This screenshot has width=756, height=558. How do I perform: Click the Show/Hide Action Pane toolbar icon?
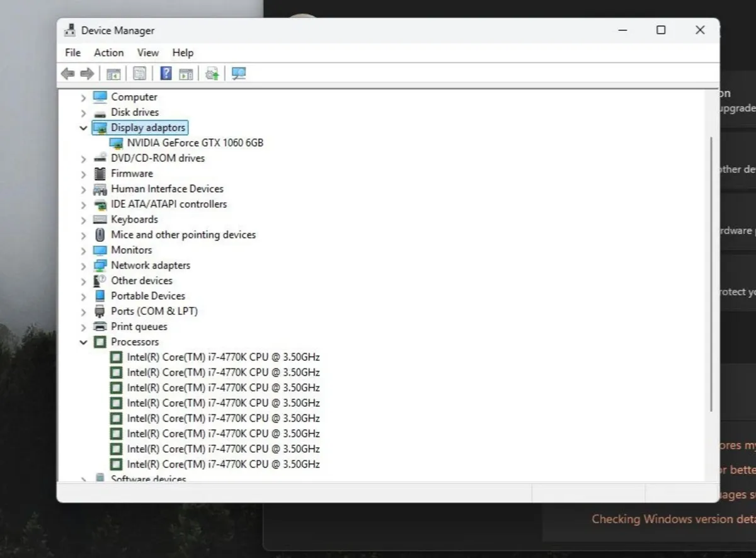[x=185, y=74]
